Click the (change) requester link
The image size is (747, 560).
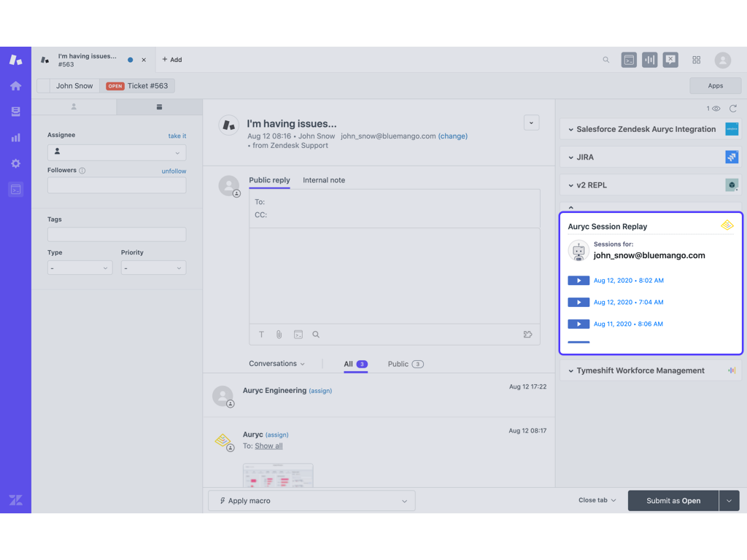pyautogui.click(x=452, y=136)
